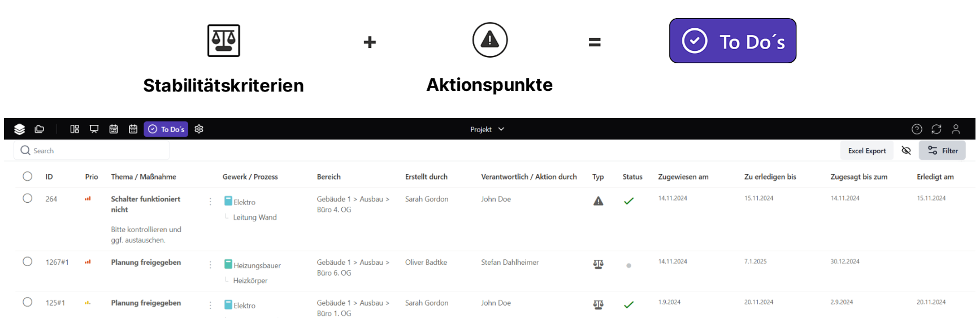980x318 pixels.
Task: Switch to the To Do's tab in navbar
Action: (166, 129)
